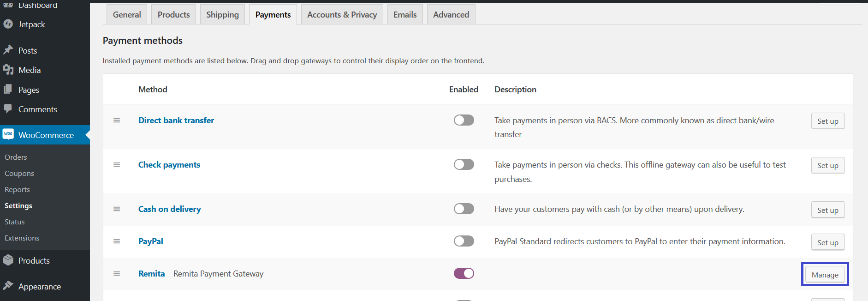The height and width of the screenshot is (301, 868).
Task: Click the Posts pushpin icon
Action: coord(8,50)
